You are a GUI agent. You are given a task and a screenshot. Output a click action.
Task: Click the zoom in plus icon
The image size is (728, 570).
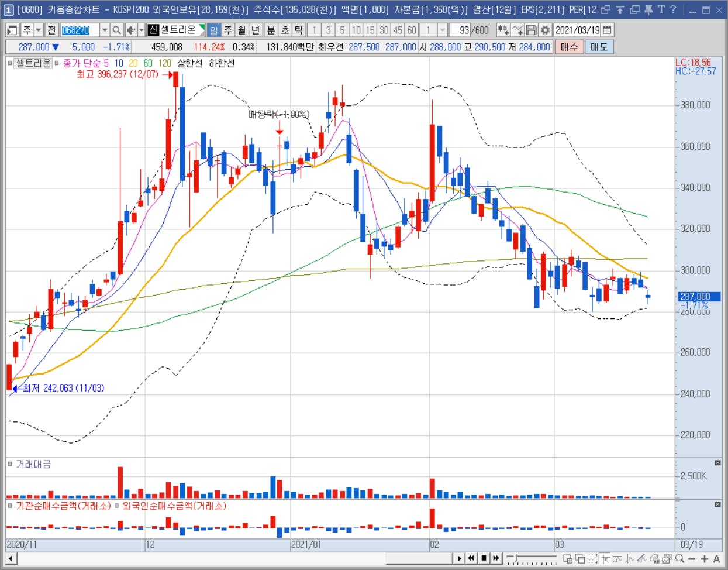704,559
